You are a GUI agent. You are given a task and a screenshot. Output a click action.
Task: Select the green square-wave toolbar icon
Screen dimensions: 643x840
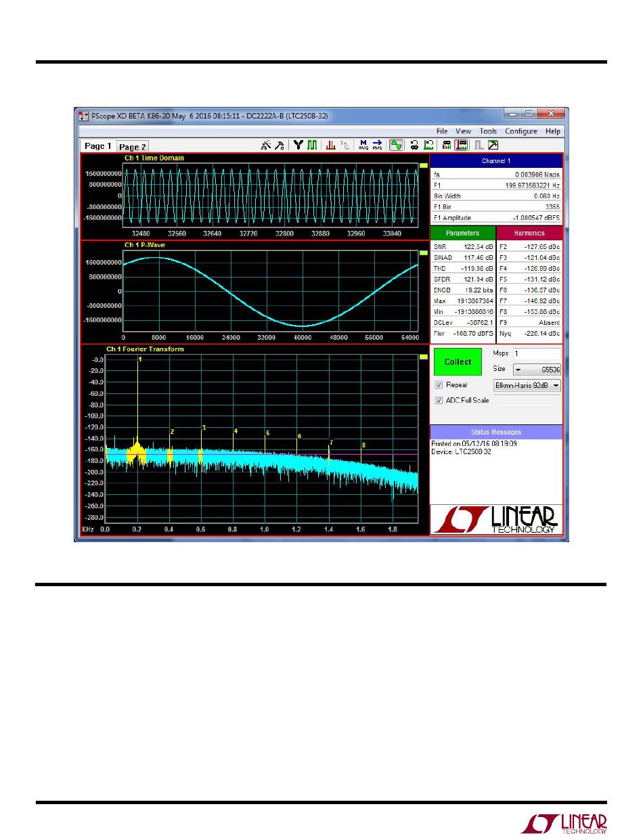pos(313,145)
